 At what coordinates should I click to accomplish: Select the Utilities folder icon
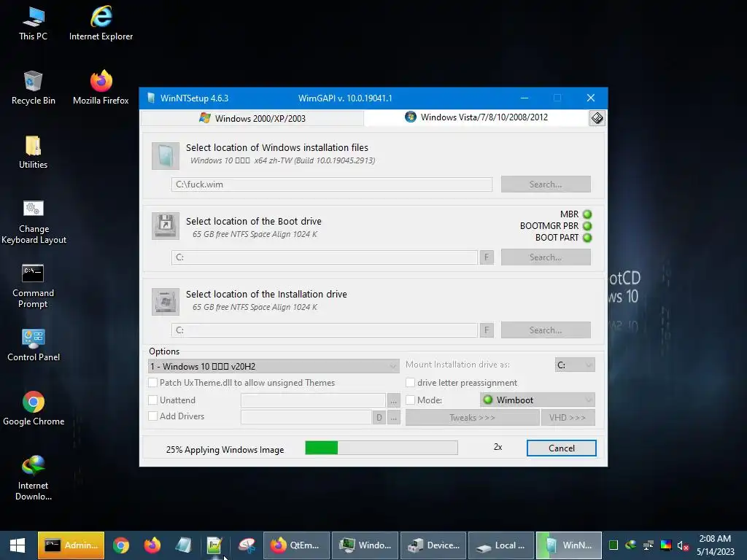[34, 152]
